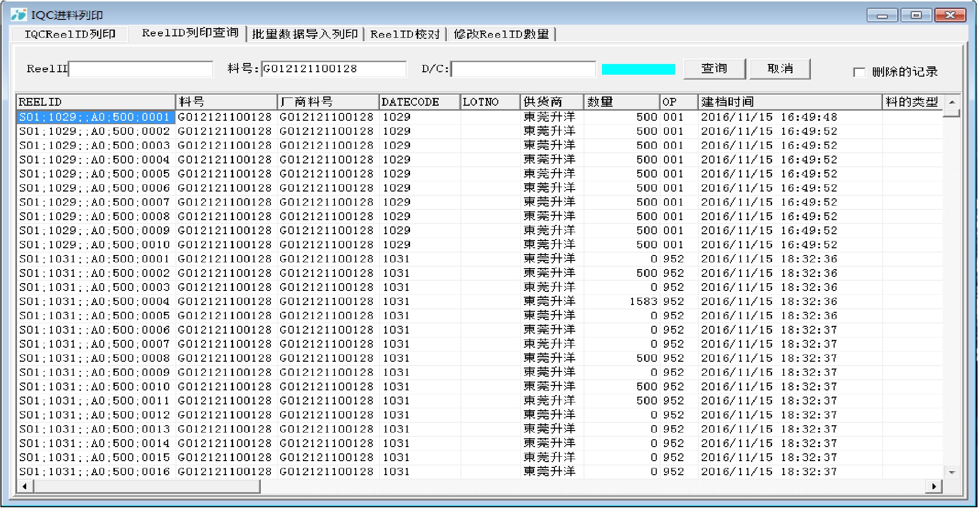Click vertical scrollbar down arrow
This screenshot has width=980, height=513.
951,472
